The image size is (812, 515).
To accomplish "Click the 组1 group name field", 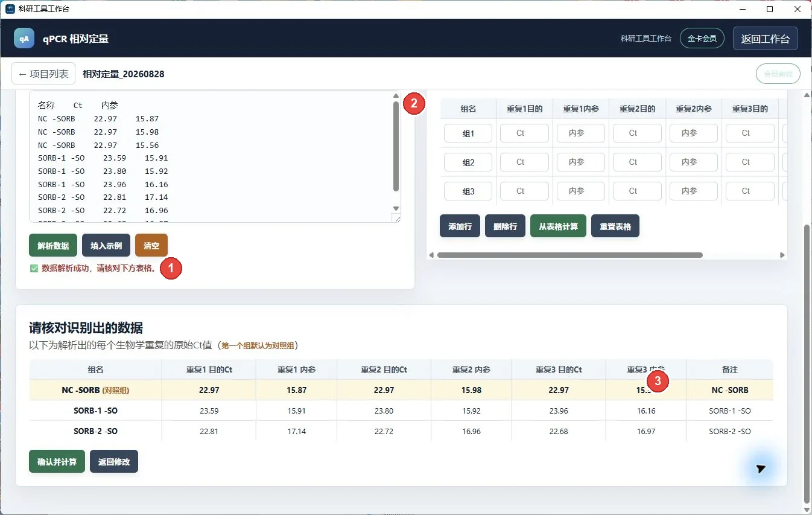I will click(x=468, y=133).
